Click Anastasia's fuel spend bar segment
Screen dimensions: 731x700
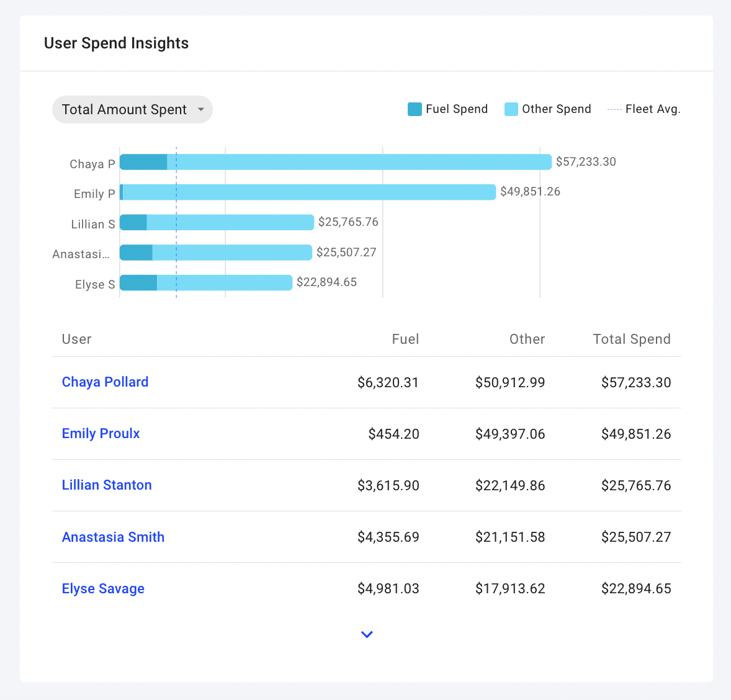[136, 253]
